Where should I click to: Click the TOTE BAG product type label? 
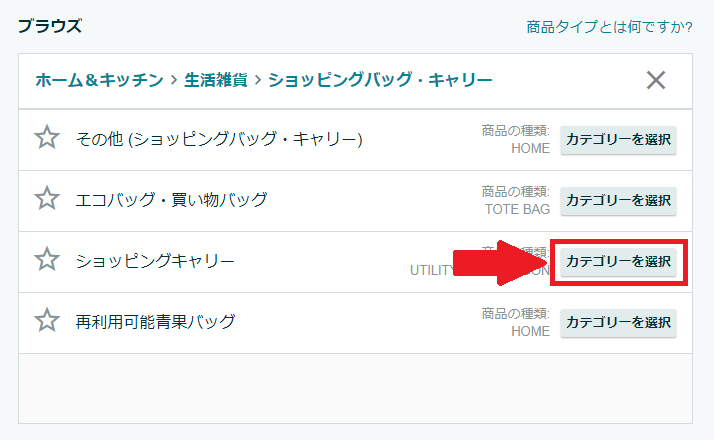(x=517, y=209)
